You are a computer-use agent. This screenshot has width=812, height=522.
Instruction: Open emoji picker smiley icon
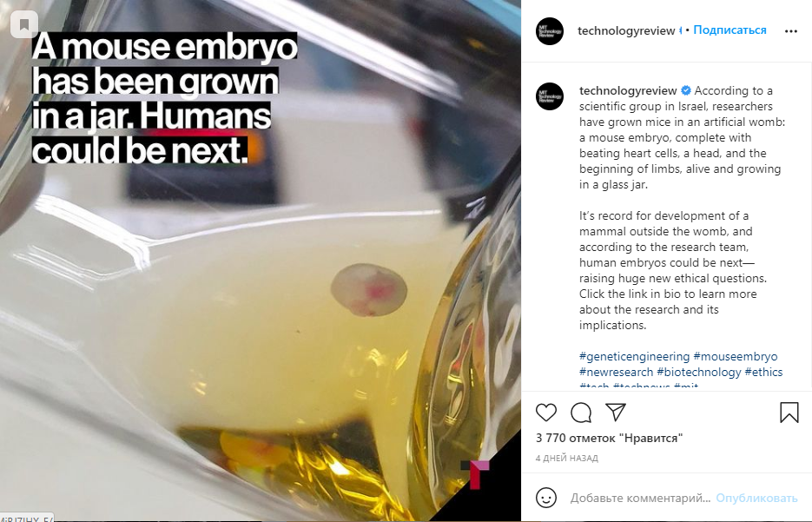[x=546, y=498]
